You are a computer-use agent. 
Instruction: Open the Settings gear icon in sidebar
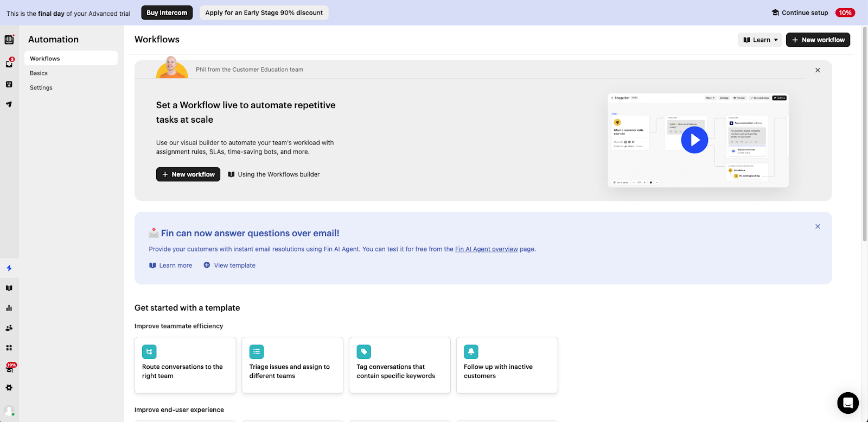click(x=9, y=388)
